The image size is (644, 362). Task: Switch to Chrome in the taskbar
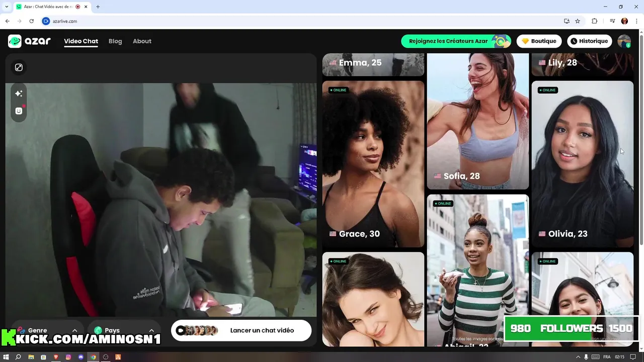coord(93,357)
